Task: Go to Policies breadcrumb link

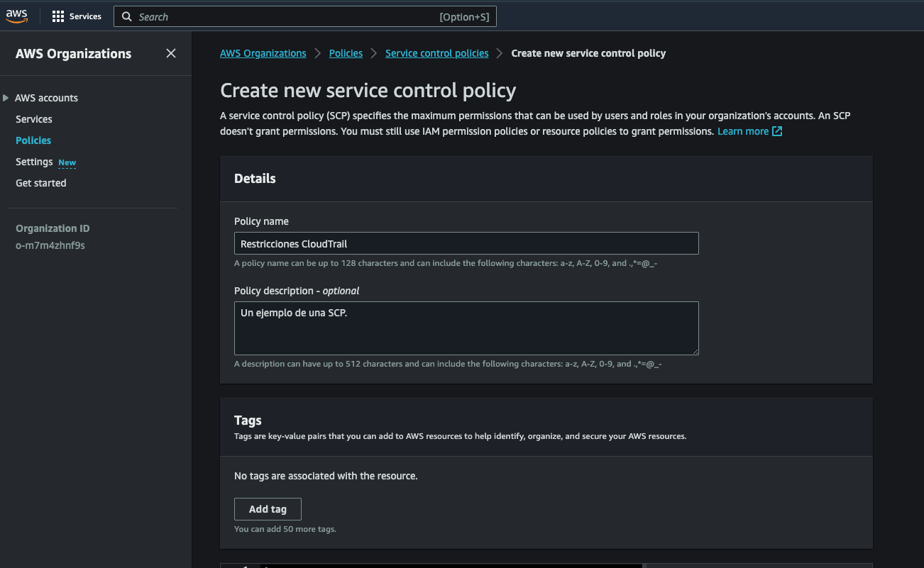Action: click(346, 53)
